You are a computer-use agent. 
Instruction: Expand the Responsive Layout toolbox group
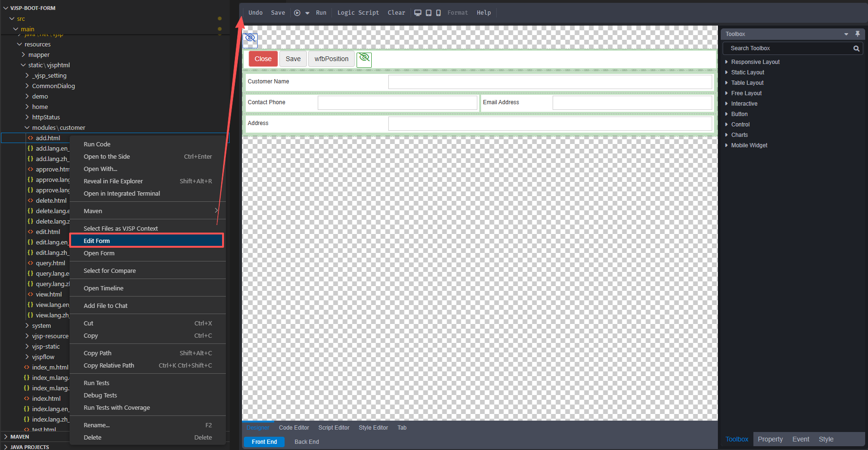(727, 62)
